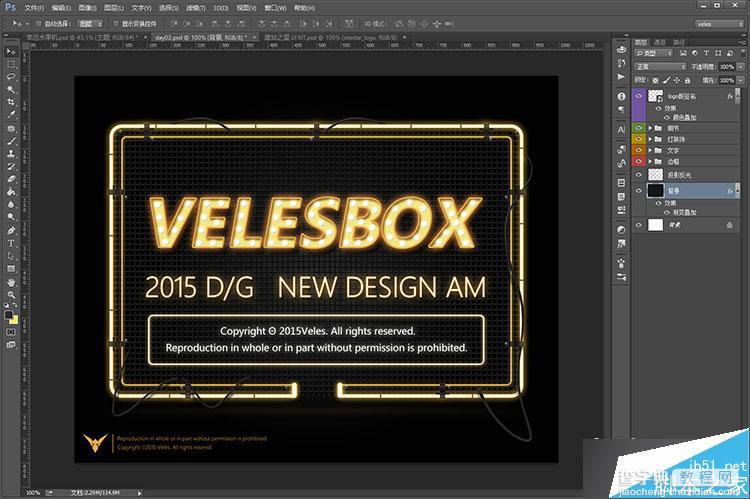Viewport: 750px width, 499px height.
Task: Select the Healing Brush tool
Action: click(x=11, y=129)
